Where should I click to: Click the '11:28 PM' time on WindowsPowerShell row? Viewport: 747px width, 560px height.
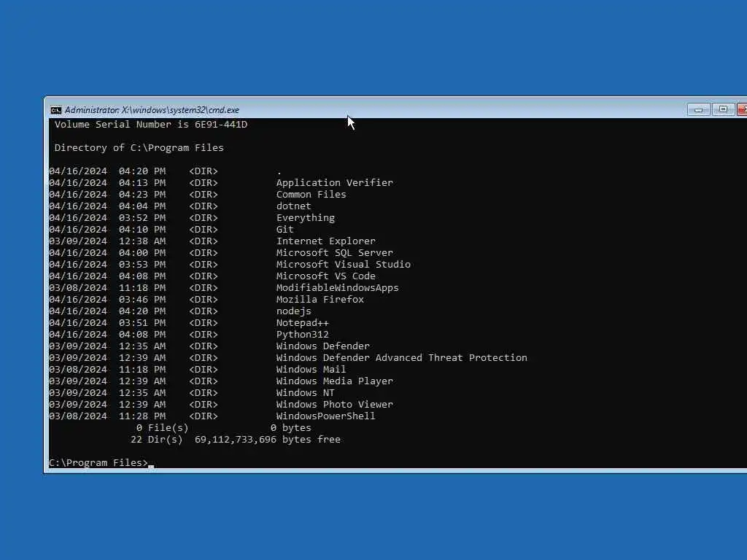pyautogui.click(x=142, y=416)
